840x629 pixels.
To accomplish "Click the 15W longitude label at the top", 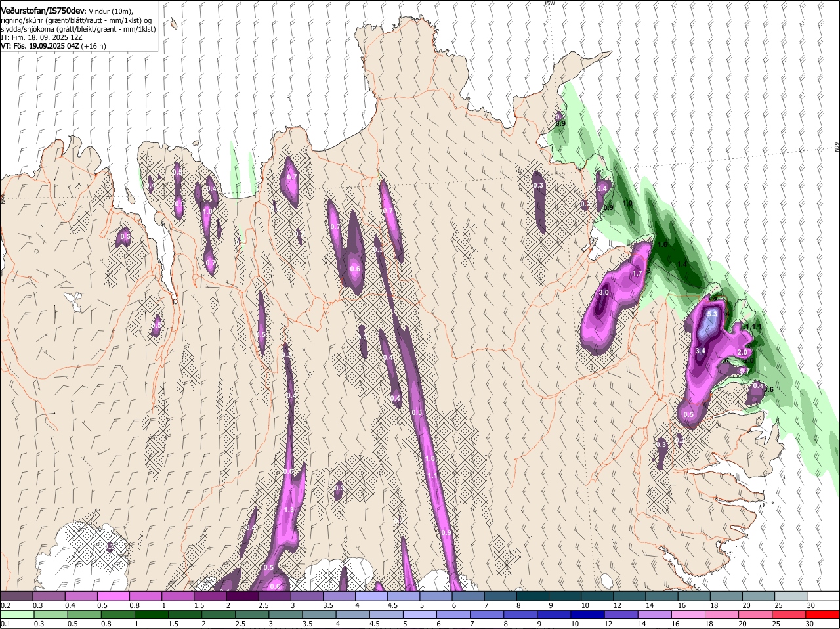I will pyautogui.click(x=549, y=4).
